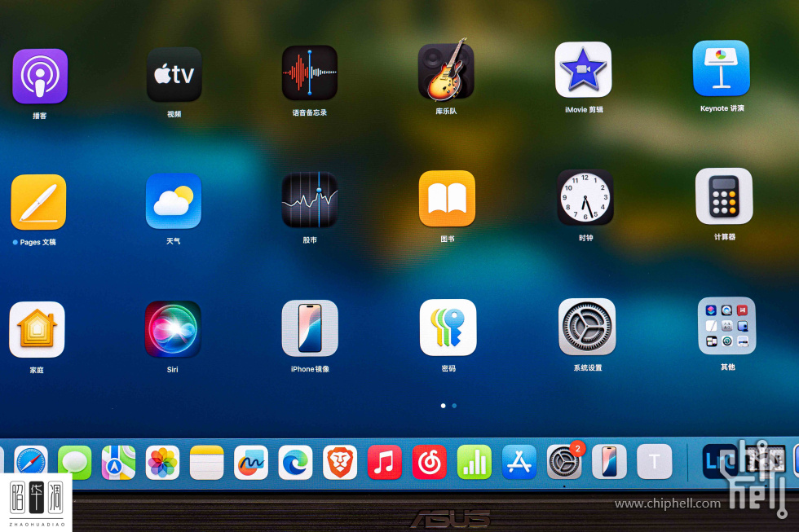Open Messages in the Dock
799x532 pixels.
75,463
